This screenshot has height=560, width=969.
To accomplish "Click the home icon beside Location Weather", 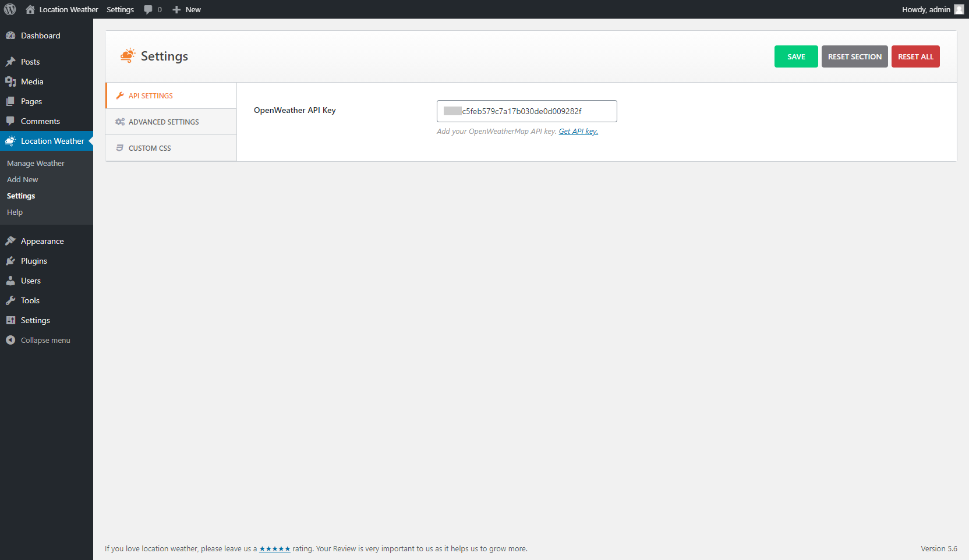I will 30,9.
